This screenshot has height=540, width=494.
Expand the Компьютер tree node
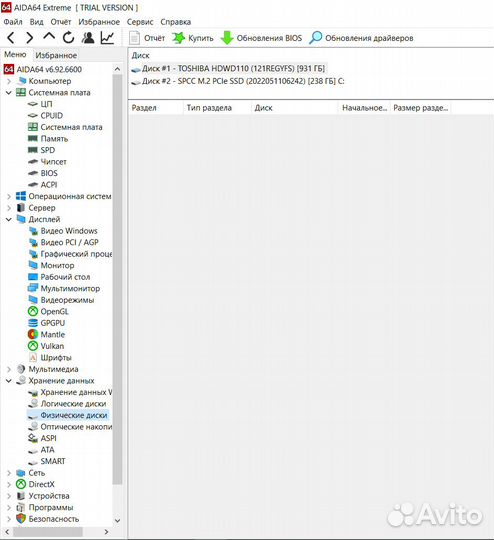coord(9,81)
